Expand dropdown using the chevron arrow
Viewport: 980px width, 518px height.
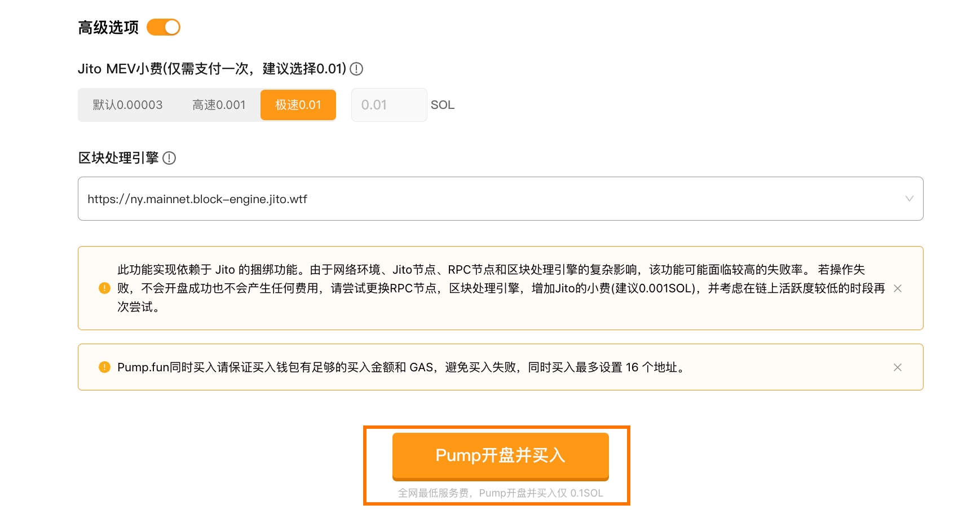(x=909, y=199)
